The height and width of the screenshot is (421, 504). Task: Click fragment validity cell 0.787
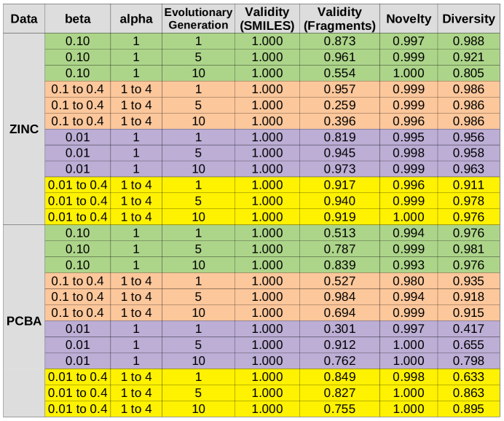339,249
